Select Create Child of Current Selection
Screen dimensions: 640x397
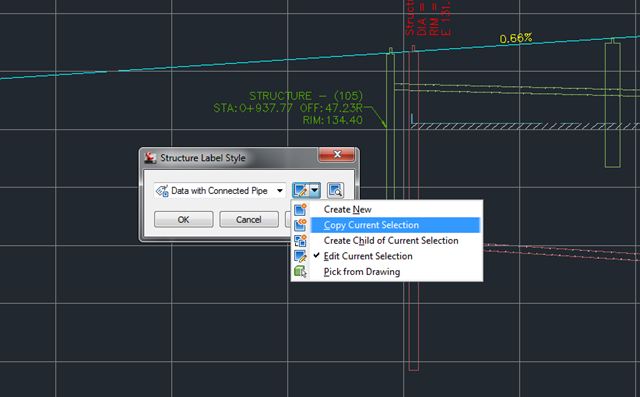click(387, 240)
